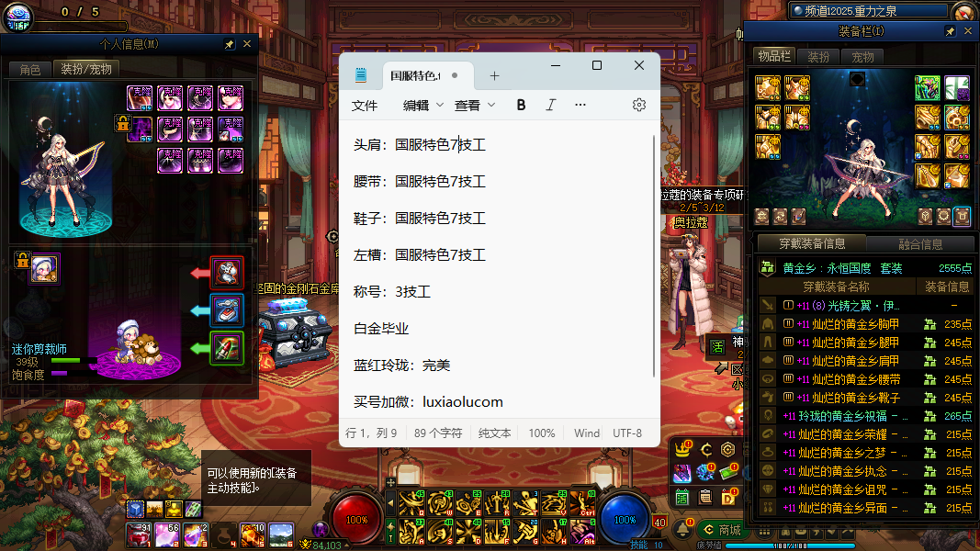Screen dimensions: 980x551
Task: Toggle italic formatting in Notepad
Action: (x=550, y=105)
